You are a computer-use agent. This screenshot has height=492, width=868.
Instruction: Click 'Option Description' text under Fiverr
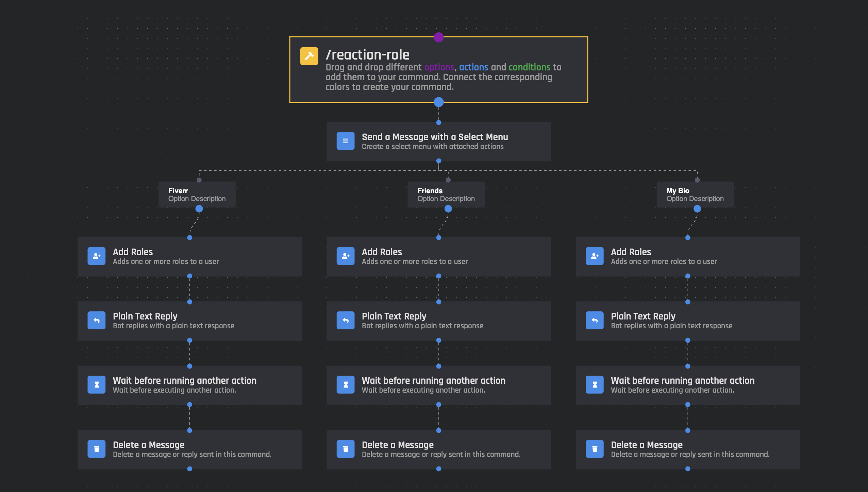tap(197, 199)
